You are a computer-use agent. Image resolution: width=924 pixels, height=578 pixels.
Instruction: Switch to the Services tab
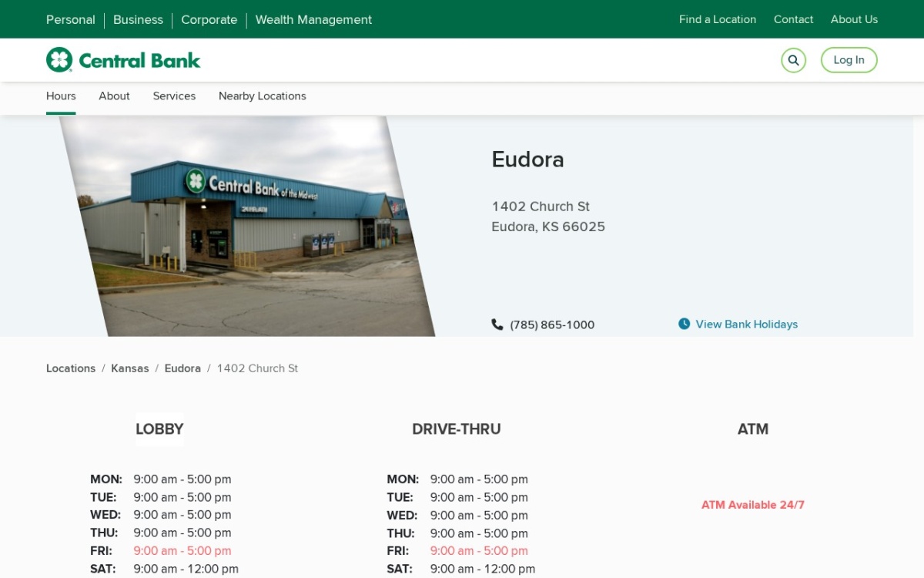174,96
